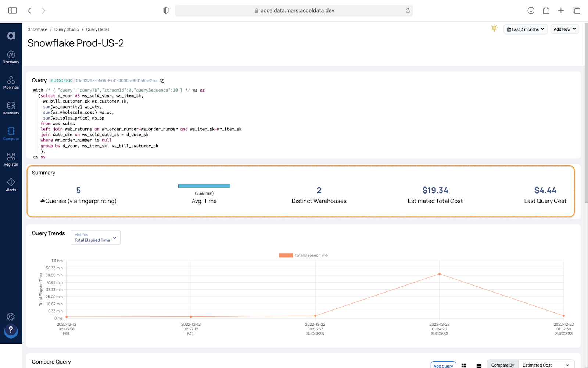Click the 2 Distinct Warehouses value

click(x=319, y=190)
